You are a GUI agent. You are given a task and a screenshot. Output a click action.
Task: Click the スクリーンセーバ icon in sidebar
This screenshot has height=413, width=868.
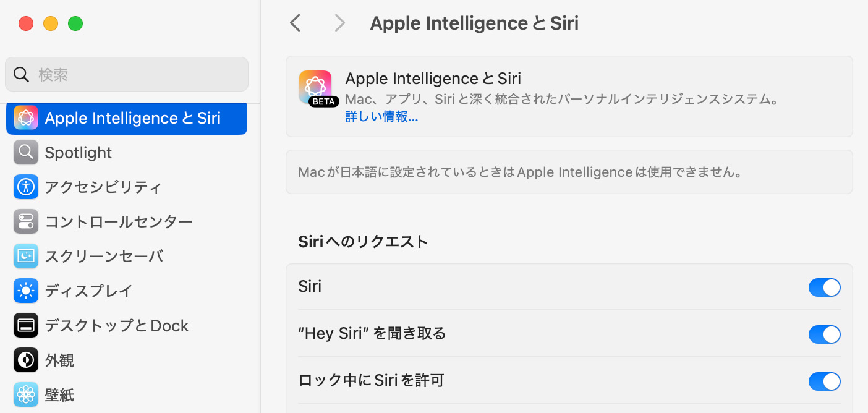(x=26, y=257)
